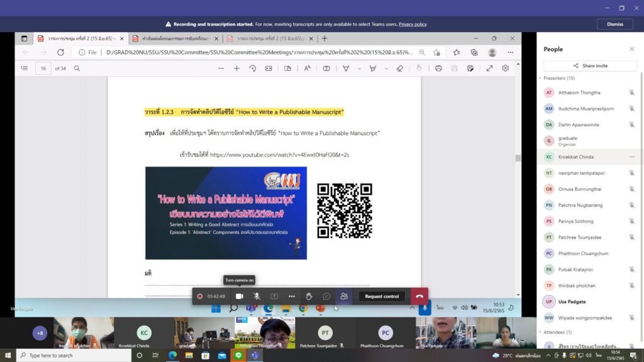Click the Windows taskbar search box
This screenshot has width=644, height=362.
(x=74, y=356)
